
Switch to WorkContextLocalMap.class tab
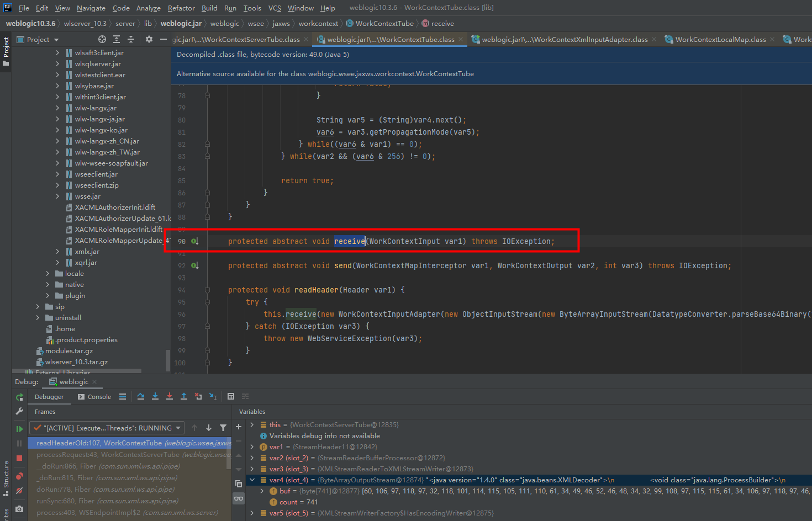click(720, 39)
